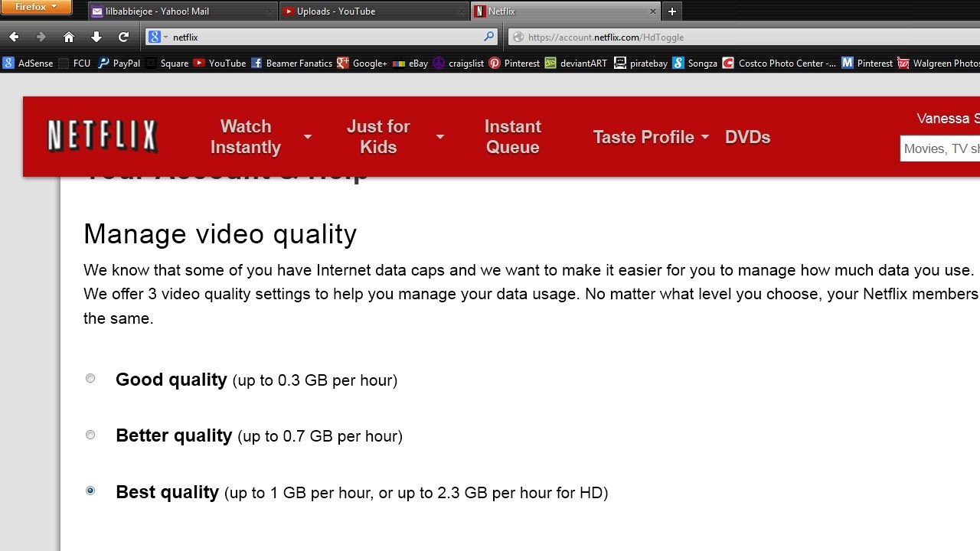Viewport: 980px width, 551px height.
Task: Open the first Pinterest bookmark
Action: [514, 64]
